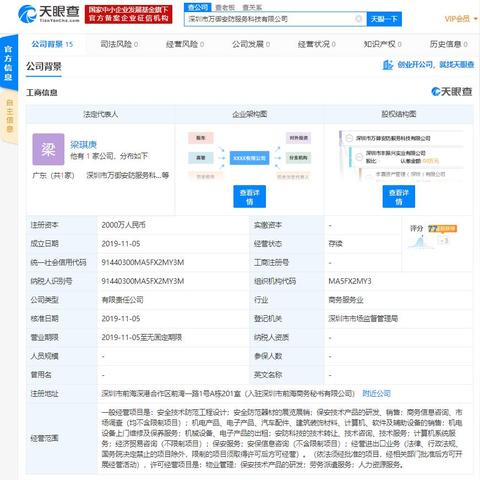Click the 深圳市市场监督管理局 registrar value
480x480 pixels.
click(x=363, y=318)
